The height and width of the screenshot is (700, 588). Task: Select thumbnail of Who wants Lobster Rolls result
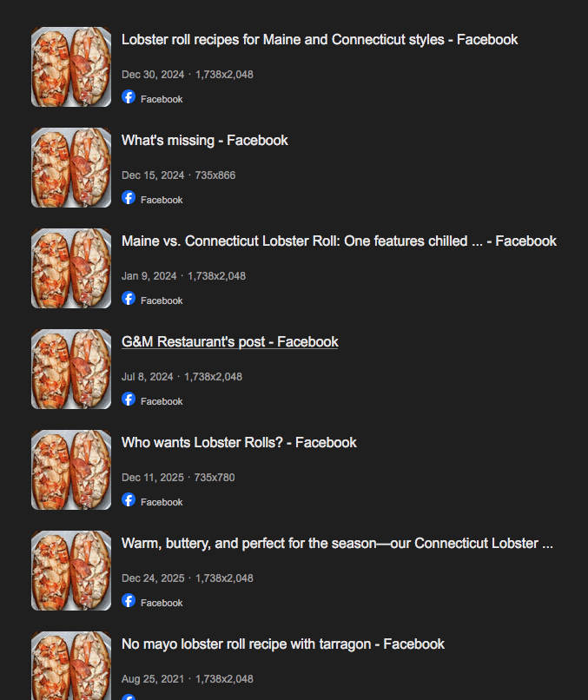[x=71, y=470]
